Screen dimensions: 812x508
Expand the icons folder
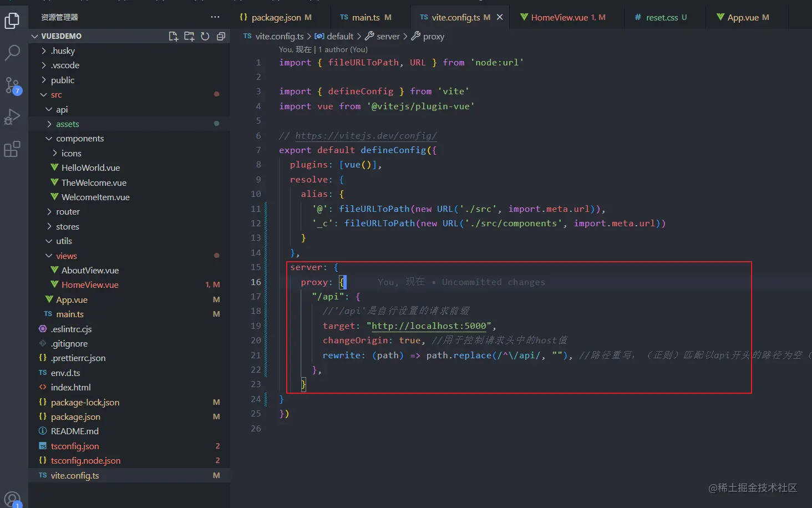coord(55,153)
